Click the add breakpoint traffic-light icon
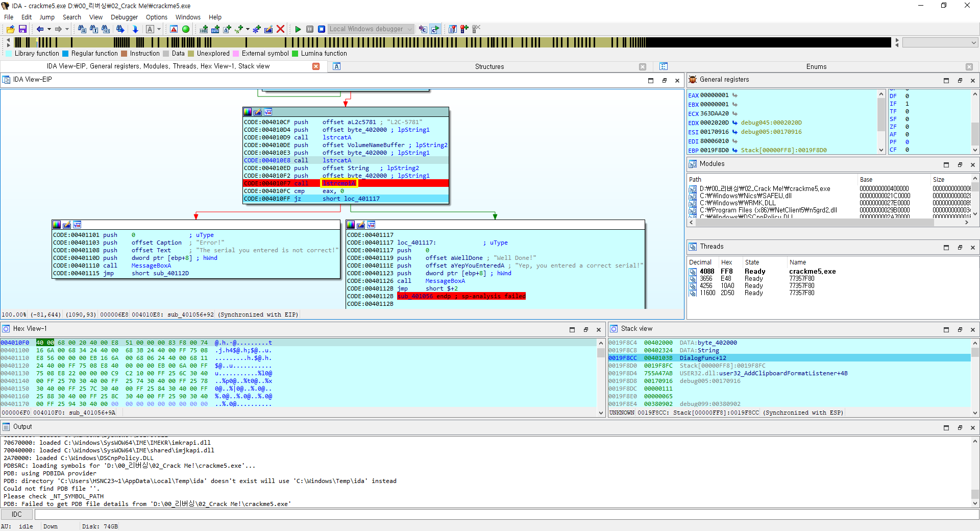This screenshot has width=980, height=531. pos(464,29)
